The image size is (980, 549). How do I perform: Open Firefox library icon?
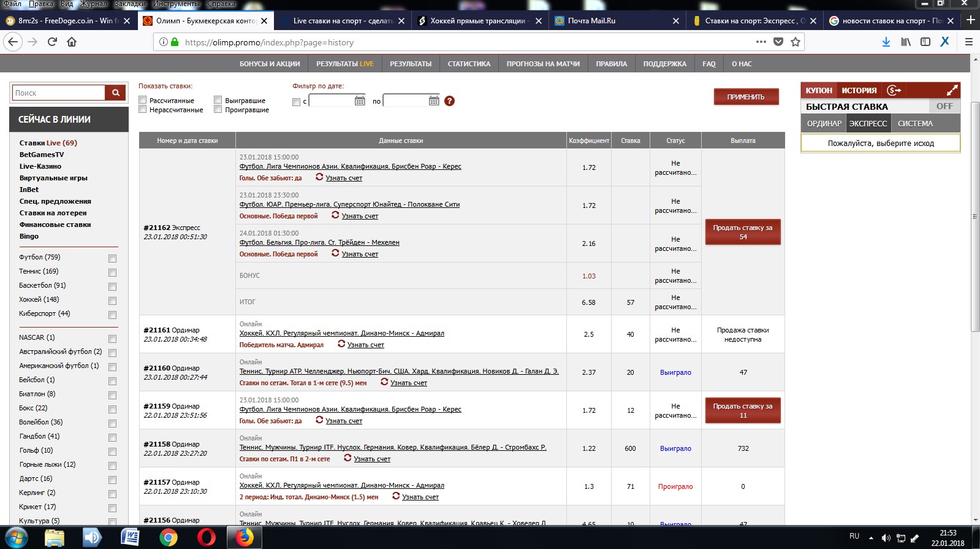pyautogui.click(x=906, y=42)
